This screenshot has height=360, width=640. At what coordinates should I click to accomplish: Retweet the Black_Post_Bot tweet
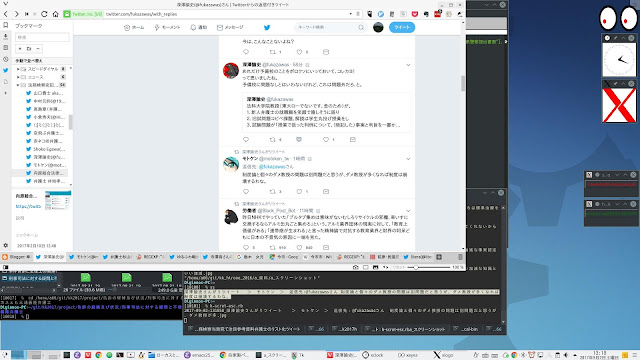273,248
